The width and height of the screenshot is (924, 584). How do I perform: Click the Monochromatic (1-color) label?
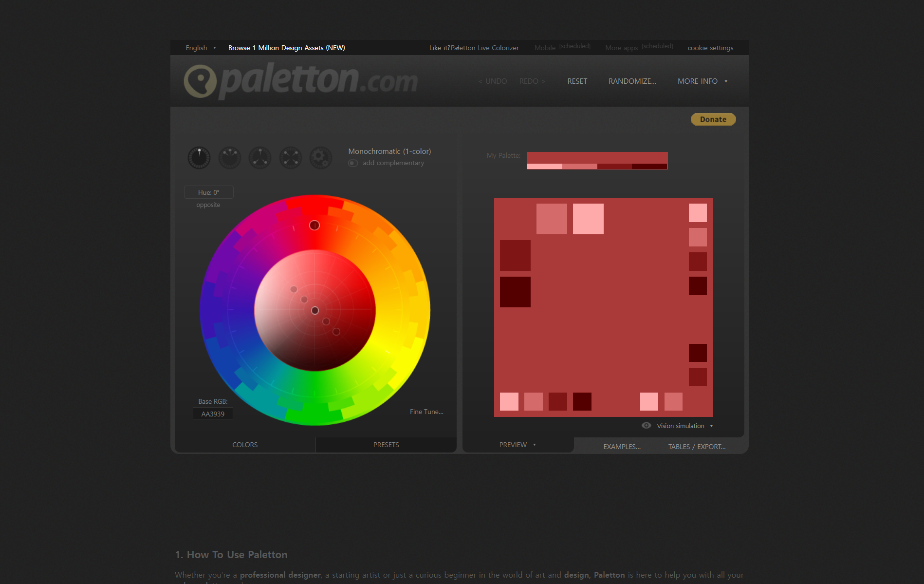coord(389,151)
